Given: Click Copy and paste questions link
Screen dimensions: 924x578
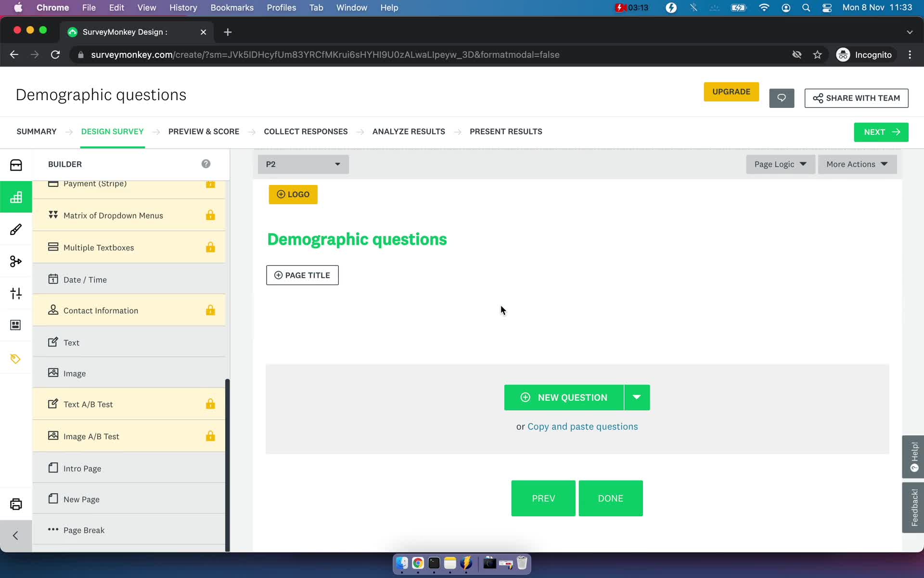Looking at the screenshot, I should coord(583,426).
